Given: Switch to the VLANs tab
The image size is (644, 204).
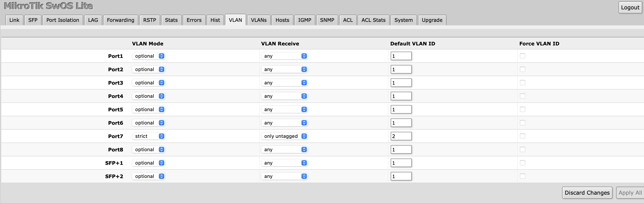Looking at the screenshot, I should 259,20.
